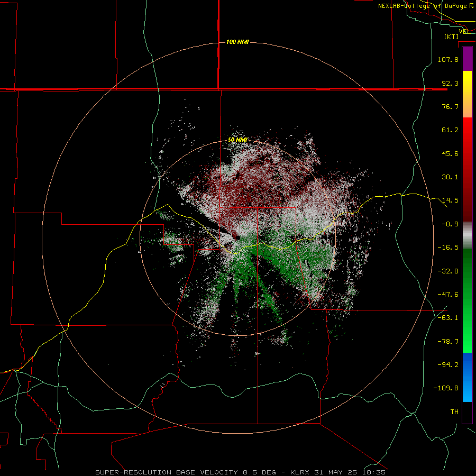The image size is (476, 476).
Task: Click the -16.5 velocity scale value
Action: (x=448, y=248)
